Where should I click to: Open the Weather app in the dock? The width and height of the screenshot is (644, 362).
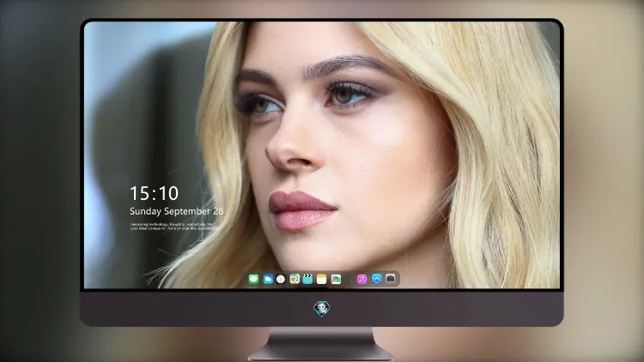pos(268,279)
